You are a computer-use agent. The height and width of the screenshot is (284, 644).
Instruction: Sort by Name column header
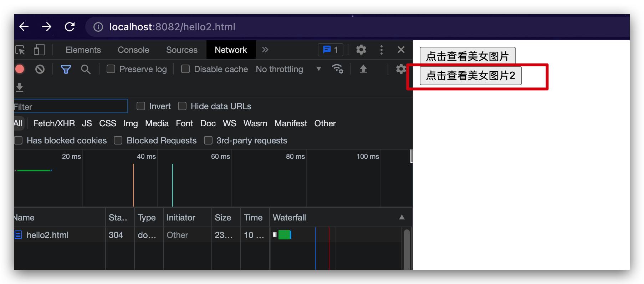(60, 217)
